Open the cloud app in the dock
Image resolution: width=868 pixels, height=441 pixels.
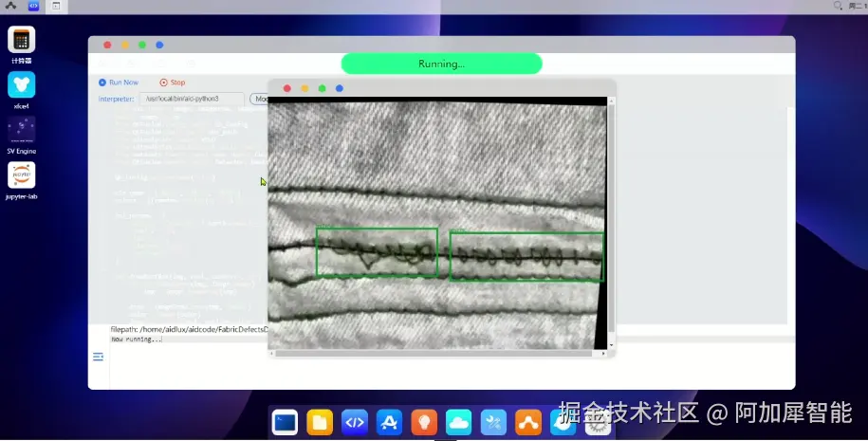pyautogui.click(x=459, y=423)
